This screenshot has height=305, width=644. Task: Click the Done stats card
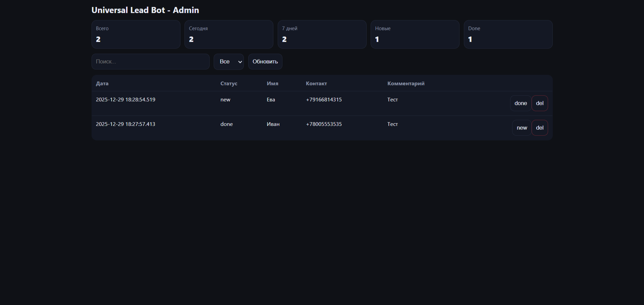click(x=508, y=34)
